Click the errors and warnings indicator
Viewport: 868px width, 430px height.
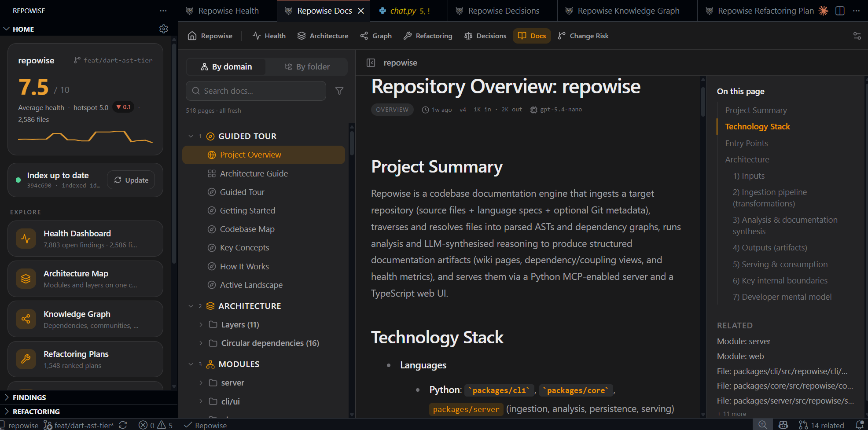pos(155,425)
